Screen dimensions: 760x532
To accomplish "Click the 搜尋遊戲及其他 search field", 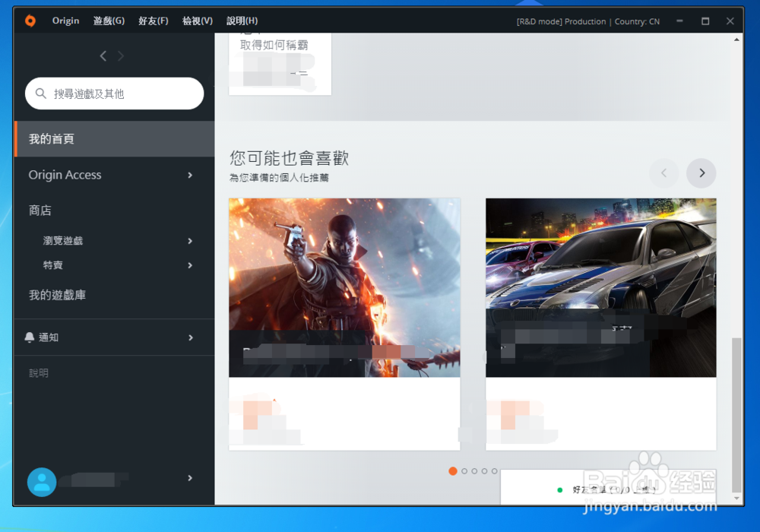I will point(114,93).
